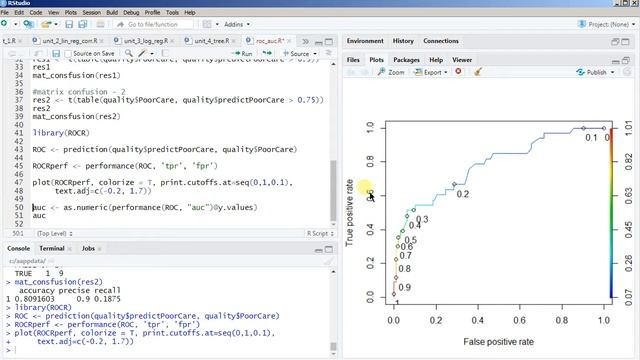The width and height of the screenshot is (640, 360).
Task: Click the workspace panes grid icon
Action: coord(207,24)
